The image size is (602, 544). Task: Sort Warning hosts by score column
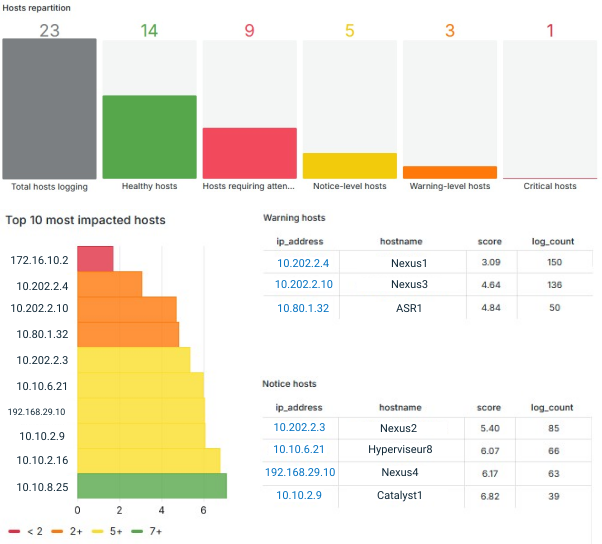click(490, 241)
